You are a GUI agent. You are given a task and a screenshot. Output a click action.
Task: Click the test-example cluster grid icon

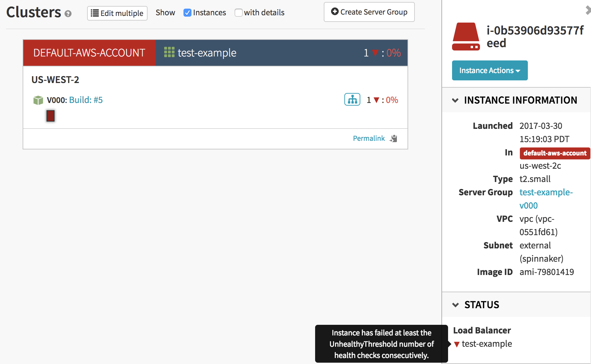[x=169, y=52]
